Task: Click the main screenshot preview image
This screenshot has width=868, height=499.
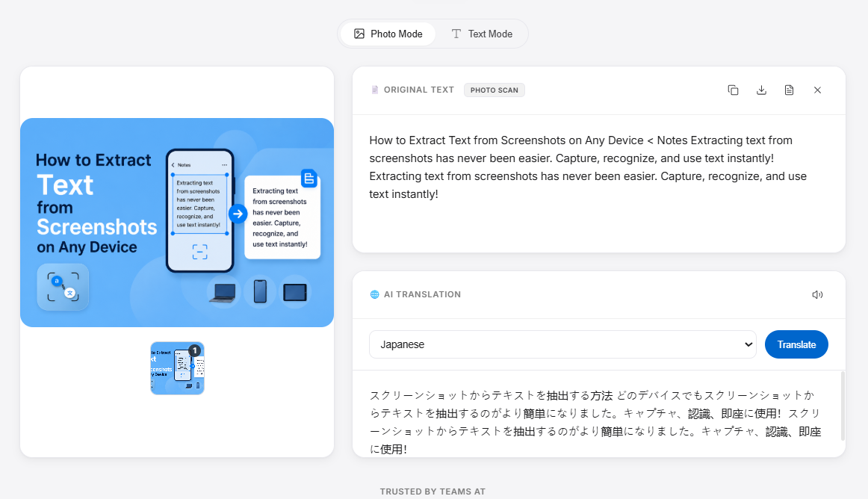Action: click(177, 223)
